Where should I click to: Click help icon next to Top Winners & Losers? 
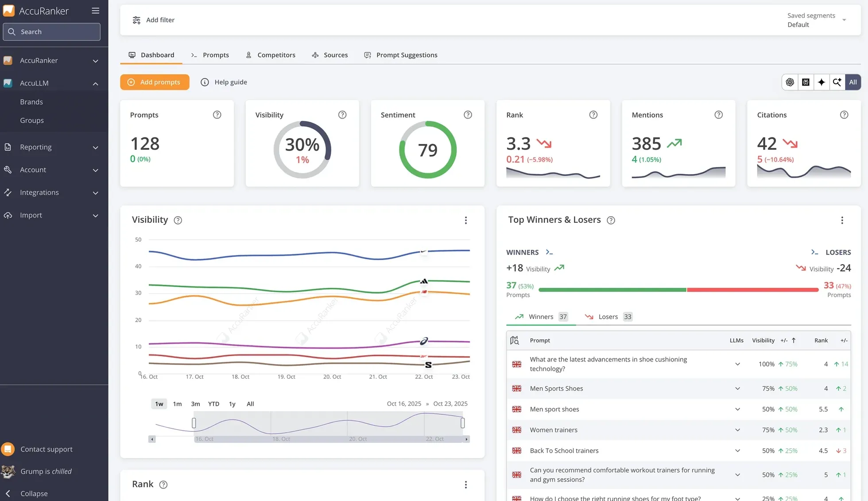[611, 220]
